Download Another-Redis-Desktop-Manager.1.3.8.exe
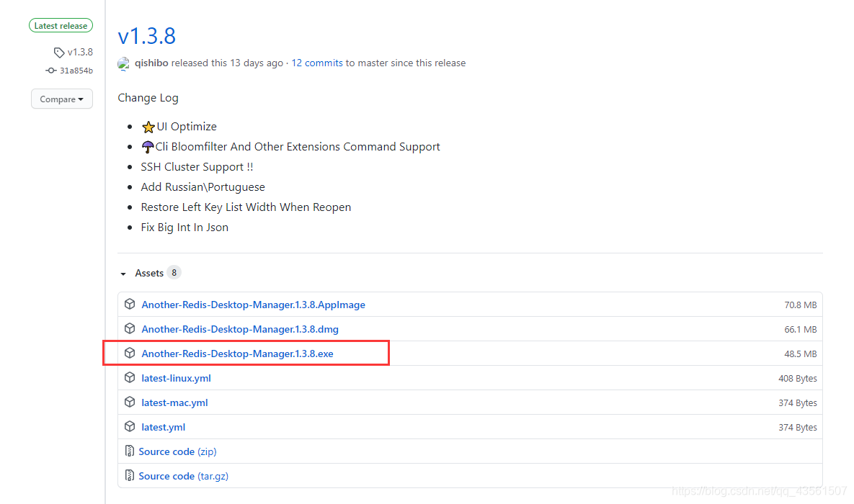 click(238, 354)
